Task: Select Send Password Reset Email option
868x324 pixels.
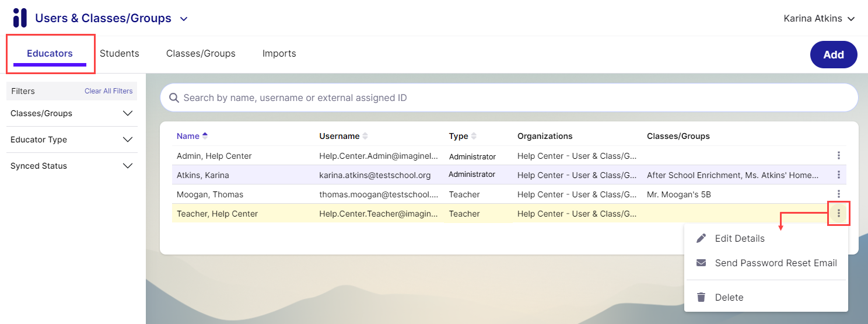Action: pos(775,263)
